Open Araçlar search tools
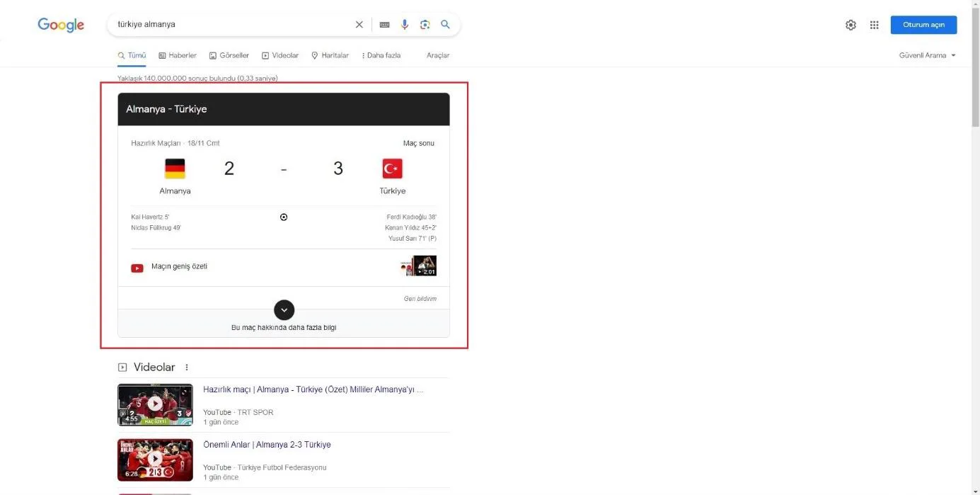The height and width of the screenshot is (495, 980). click(438, 55)
